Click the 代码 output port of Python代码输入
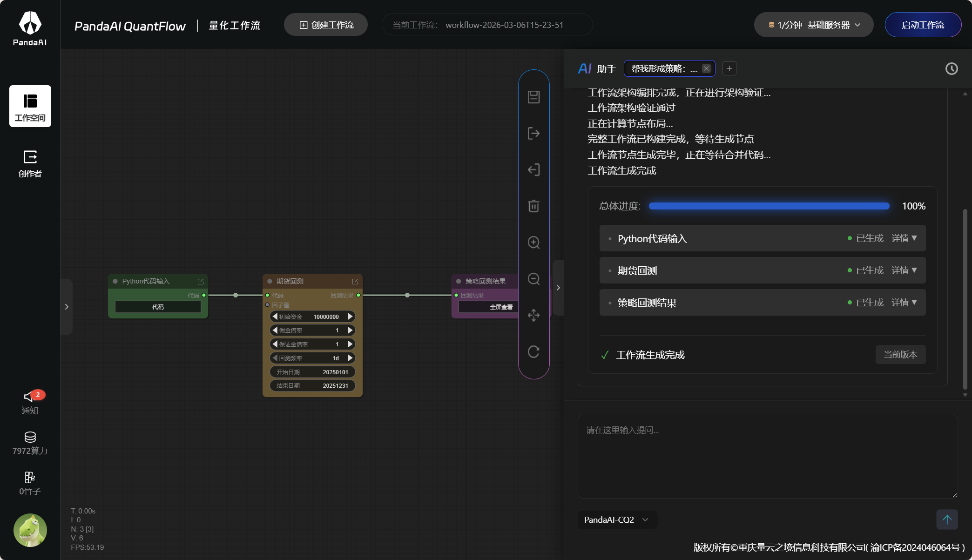This screenshot has width=972, height=560. [x=204, y=295]
